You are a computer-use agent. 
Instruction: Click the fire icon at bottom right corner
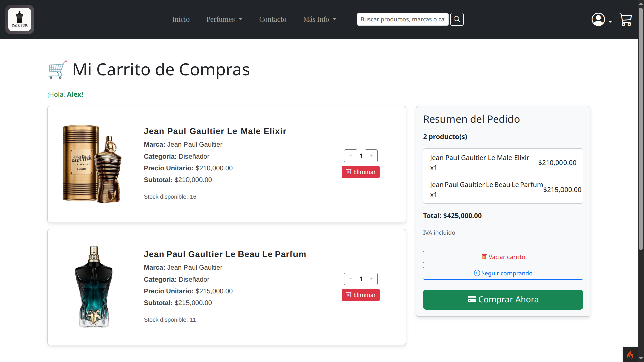tap(630, 354)
